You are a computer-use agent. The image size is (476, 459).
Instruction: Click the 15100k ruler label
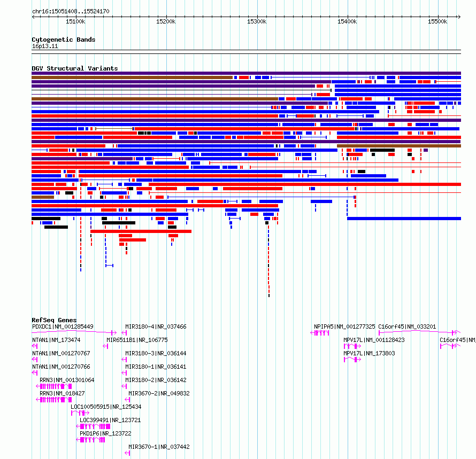tap(75, 21)
